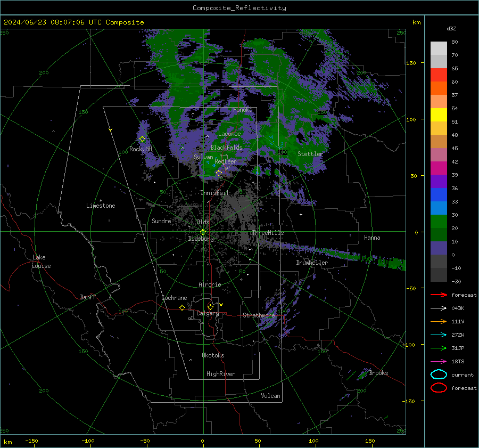479x448 pixels.
Task: Click the Banff town label
Action: [x=88, y=297]
